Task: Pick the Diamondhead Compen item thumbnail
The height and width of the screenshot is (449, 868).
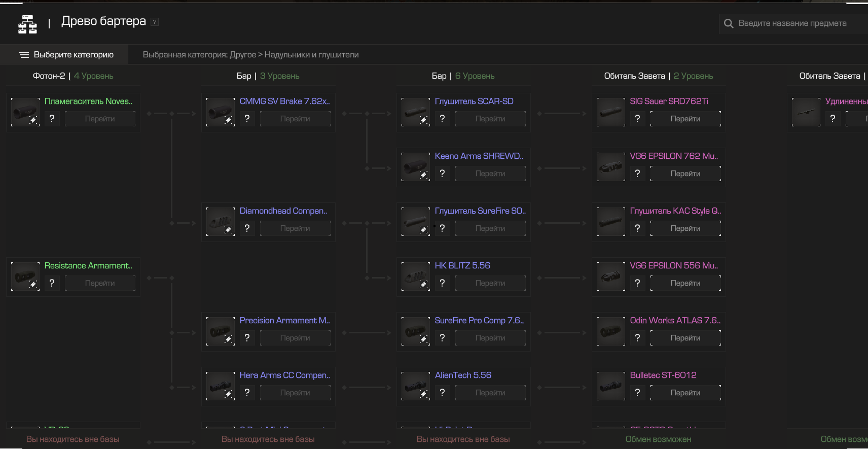Action: coord(221,222)
